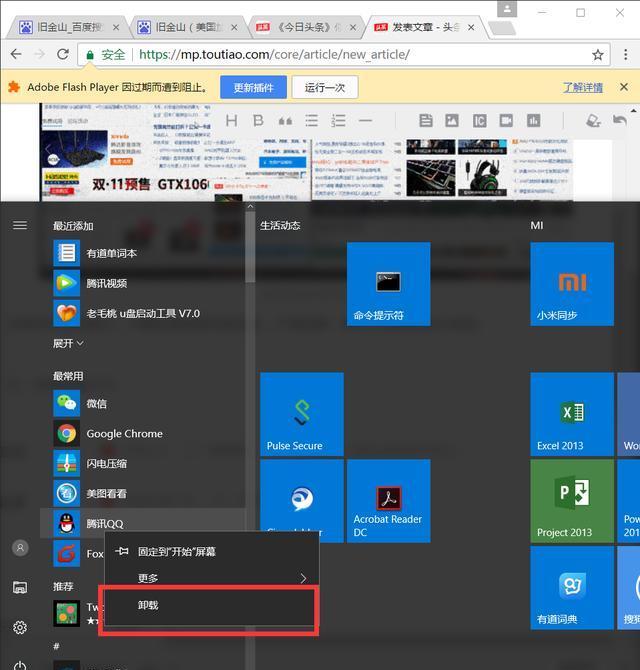Launch the Pulse Secure tile

tap(302, 414)
